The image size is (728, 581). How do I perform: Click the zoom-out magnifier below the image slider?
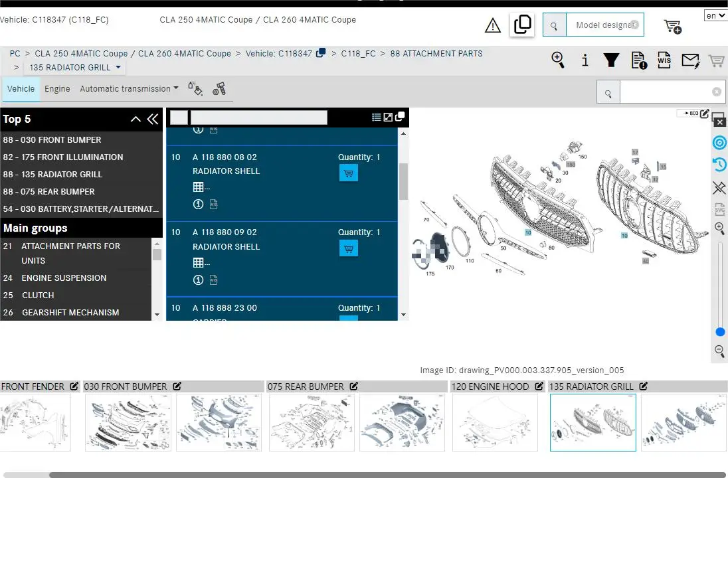[719, 351]
